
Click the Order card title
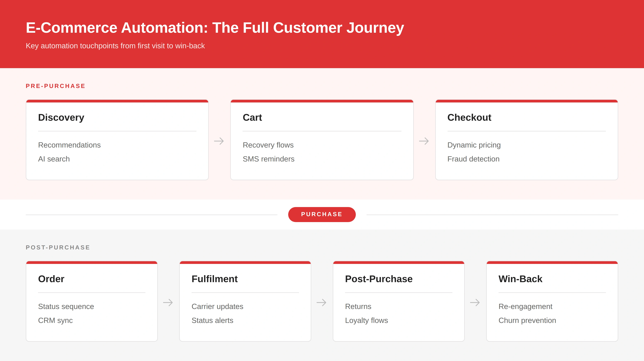coord(51,279)
